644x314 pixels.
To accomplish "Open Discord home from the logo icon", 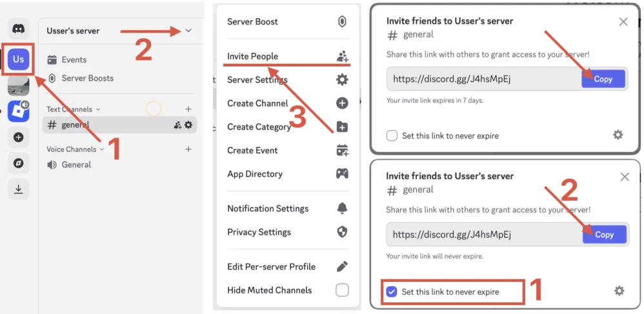I will [18, 29].
